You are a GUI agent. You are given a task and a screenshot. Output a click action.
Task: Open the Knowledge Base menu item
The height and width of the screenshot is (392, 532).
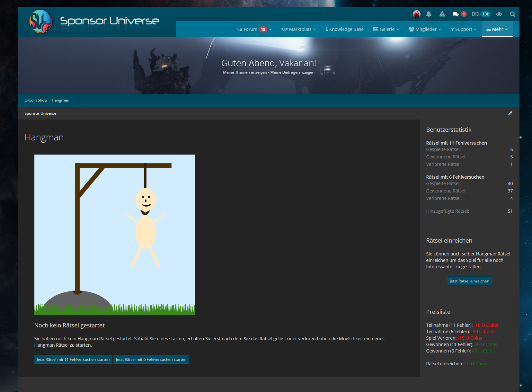click(344, 29)
